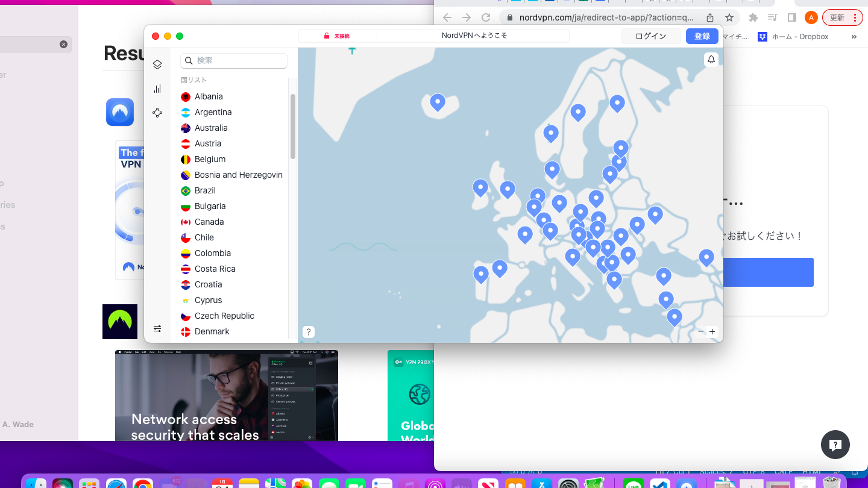Click the search magnifier icon in NordVPN
Image resolution: width=868 pixels, height=488 pixels.
(189, 61)
